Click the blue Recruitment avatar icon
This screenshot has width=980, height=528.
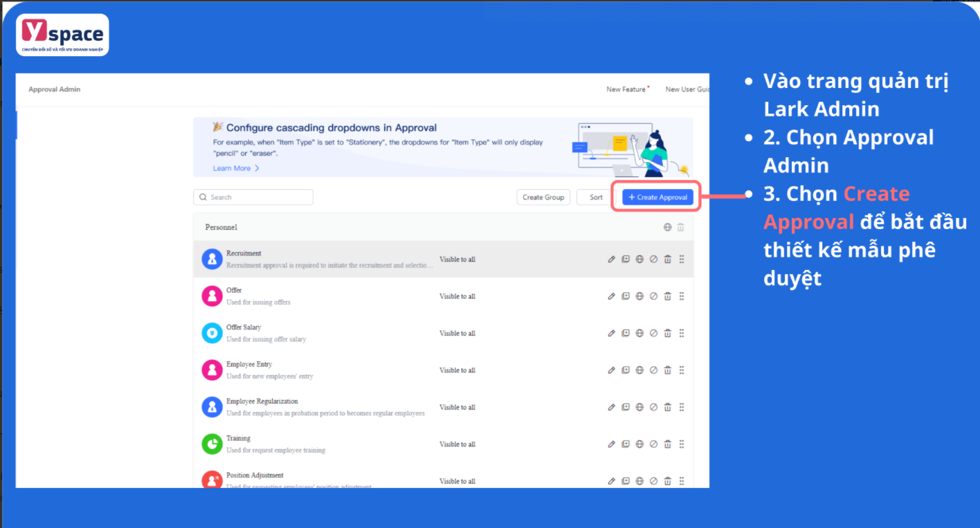tap(212, 260)
